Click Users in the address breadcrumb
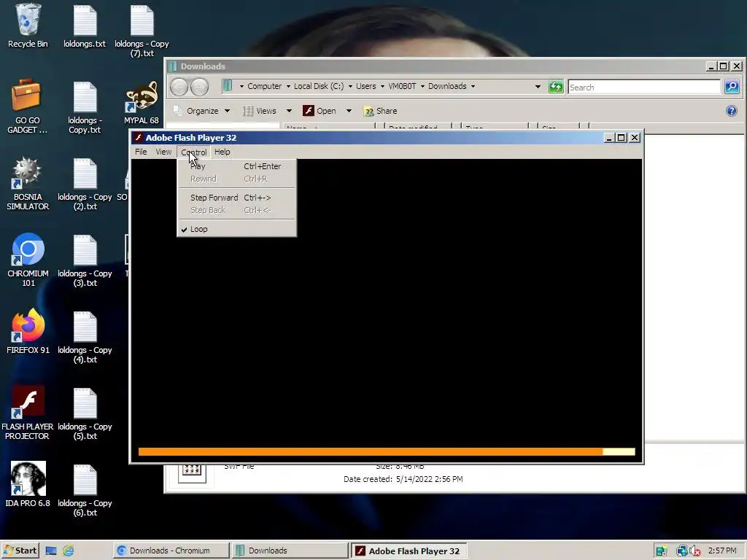Screen dimensions: 747x560 [x=366, y=86]
